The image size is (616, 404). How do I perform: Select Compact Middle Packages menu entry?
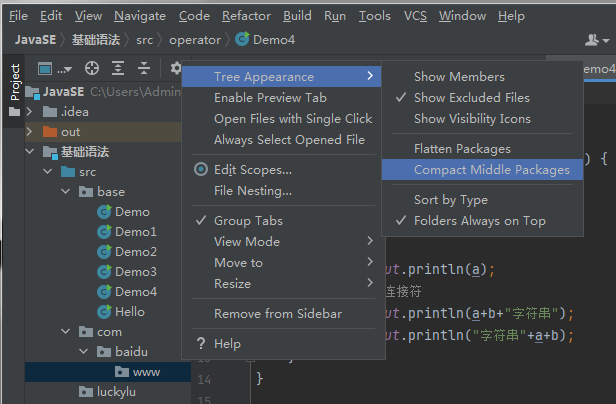[491, 169]
